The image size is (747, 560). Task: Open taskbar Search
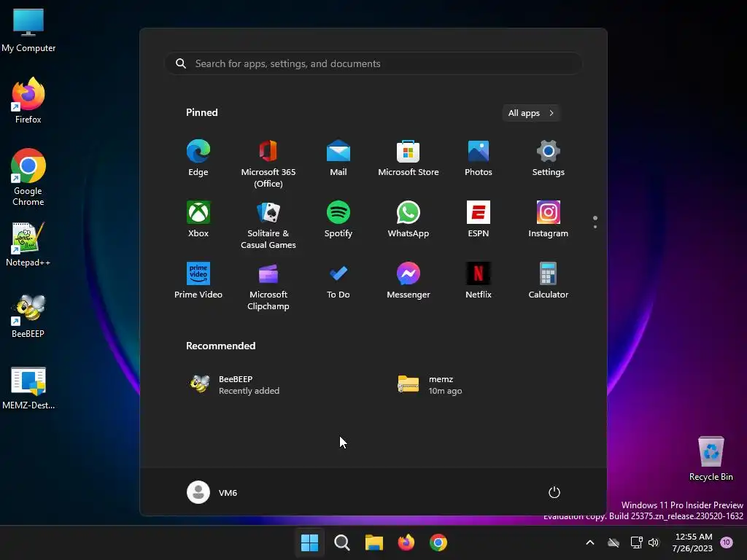341,542
